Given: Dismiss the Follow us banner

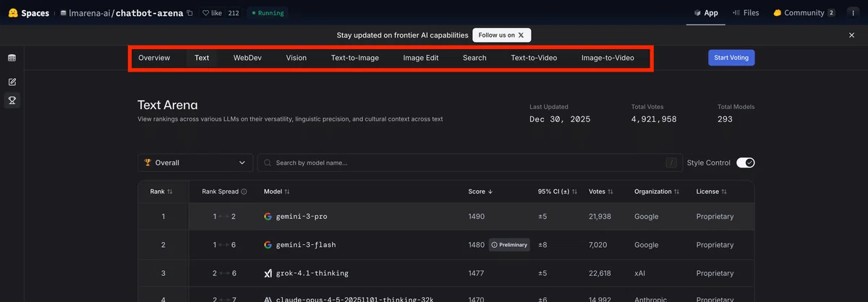Looking at the screenshot, I should pyautogui.click(x=851, y=35).
